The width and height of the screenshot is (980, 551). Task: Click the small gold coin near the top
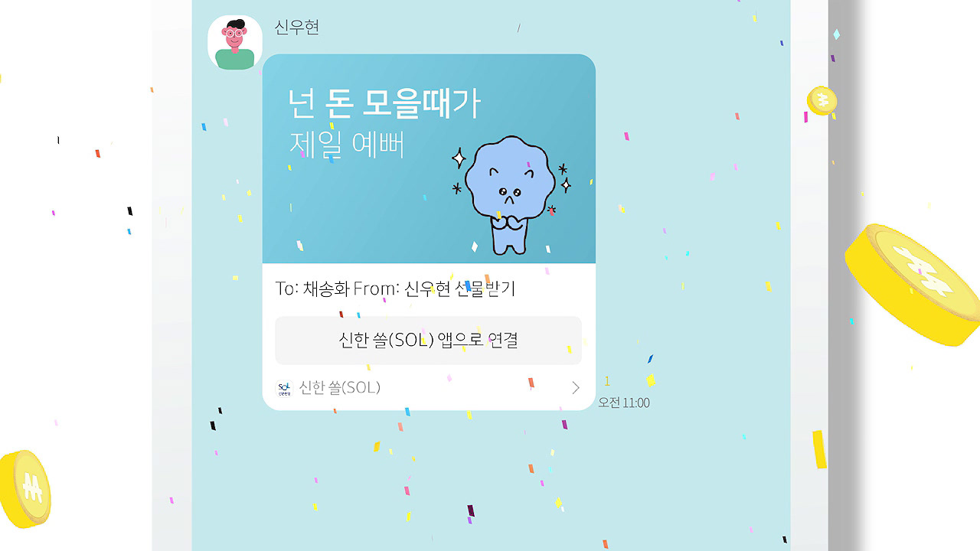pyautogui.click(x=822, y=100)
